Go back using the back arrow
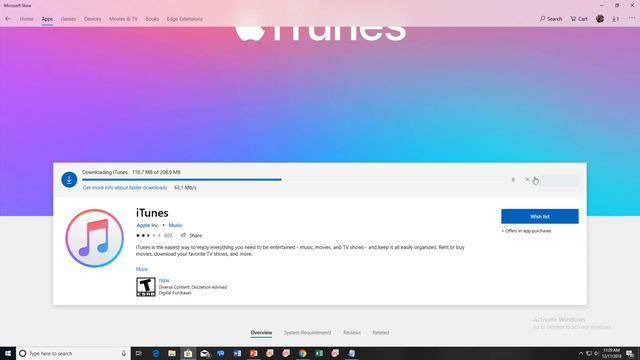Viewport: 640px width, 360px height. (x=8, y=19)
